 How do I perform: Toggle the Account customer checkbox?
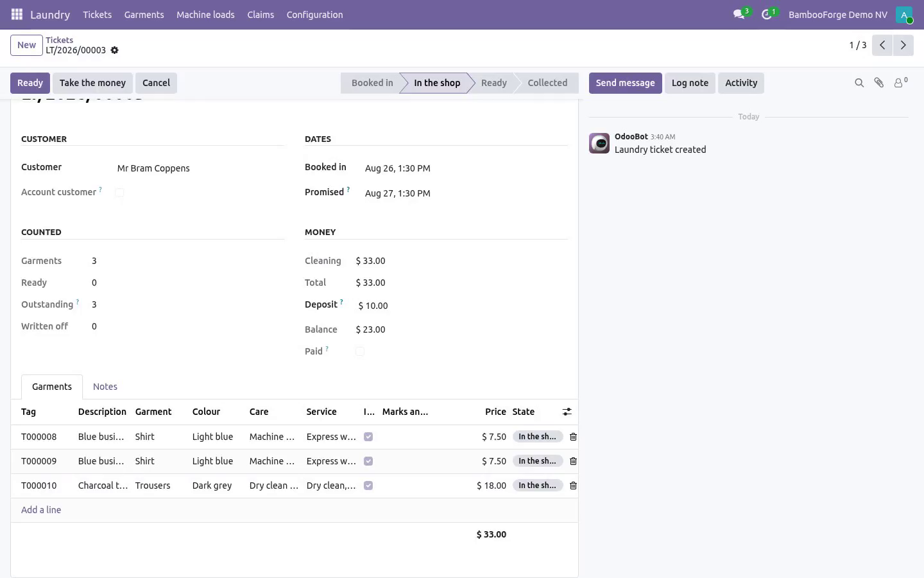(119, 193)
